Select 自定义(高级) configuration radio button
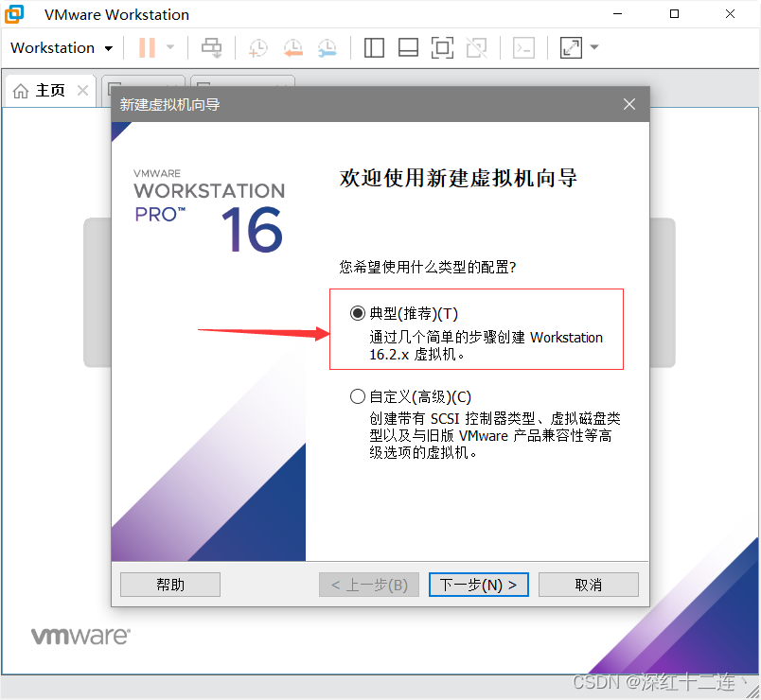This screenshot has width=761, height=700. click(358, 395)
